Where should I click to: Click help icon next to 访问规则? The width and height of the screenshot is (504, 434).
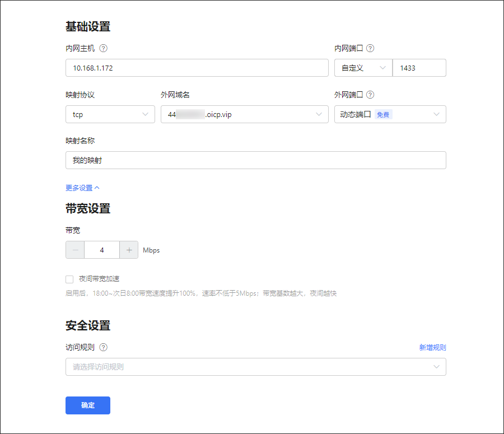[103, 347]
